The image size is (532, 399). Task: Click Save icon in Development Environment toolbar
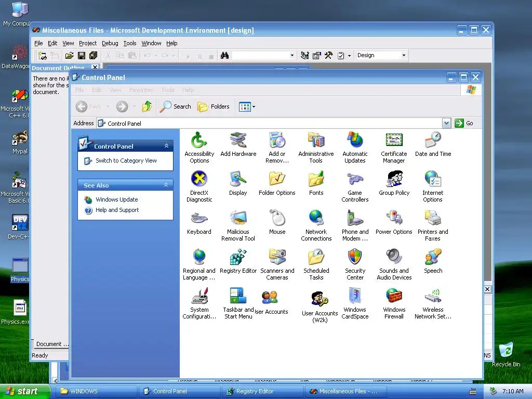[x=82, y=55]
